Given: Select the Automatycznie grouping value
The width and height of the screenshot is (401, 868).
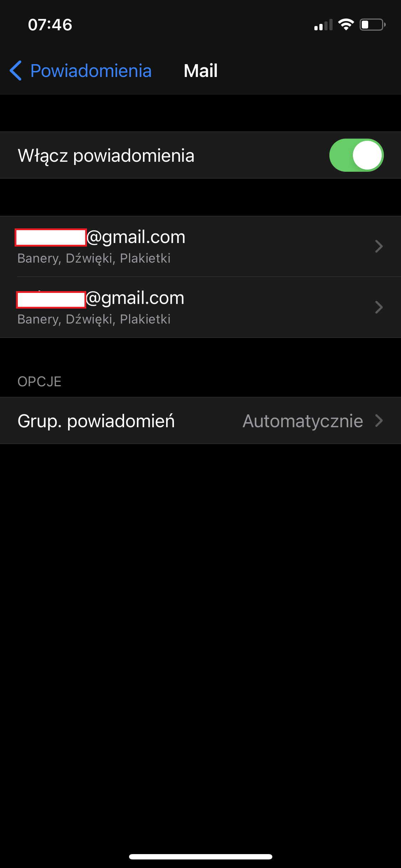Looking at the screenshot, I should tap(303, 421).
